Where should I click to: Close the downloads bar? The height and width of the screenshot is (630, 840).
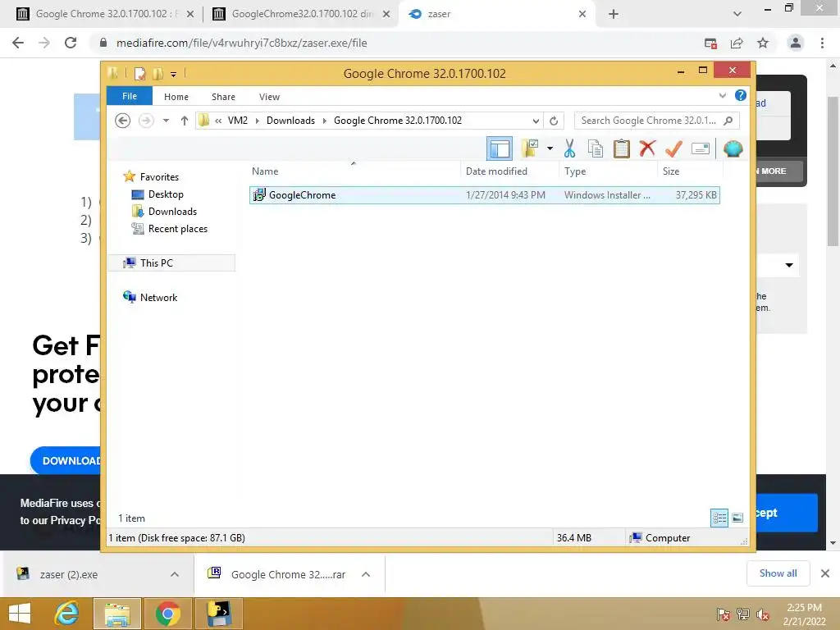[x=825, y=573]
